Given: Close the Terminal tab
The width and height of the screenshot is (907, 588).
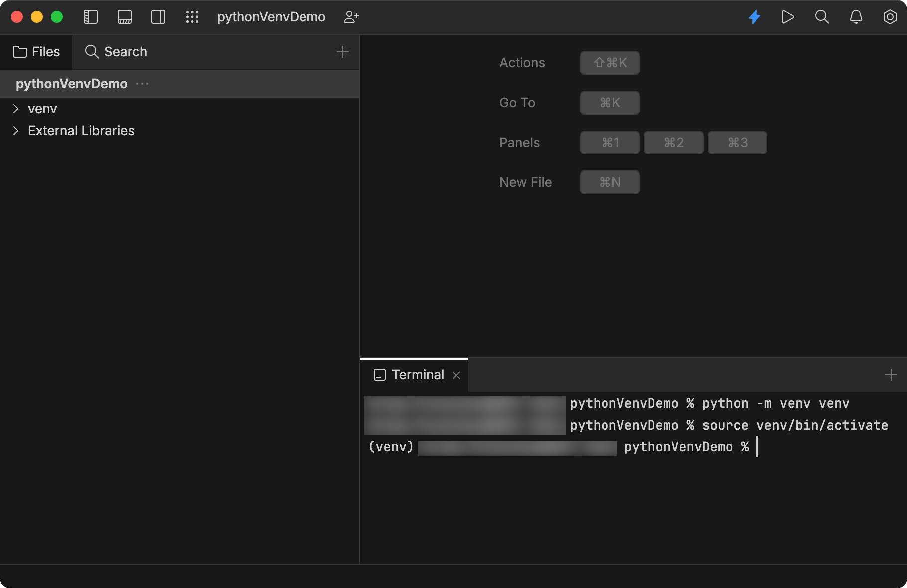Looking at the screenshot, I should [x=456, y=375].
